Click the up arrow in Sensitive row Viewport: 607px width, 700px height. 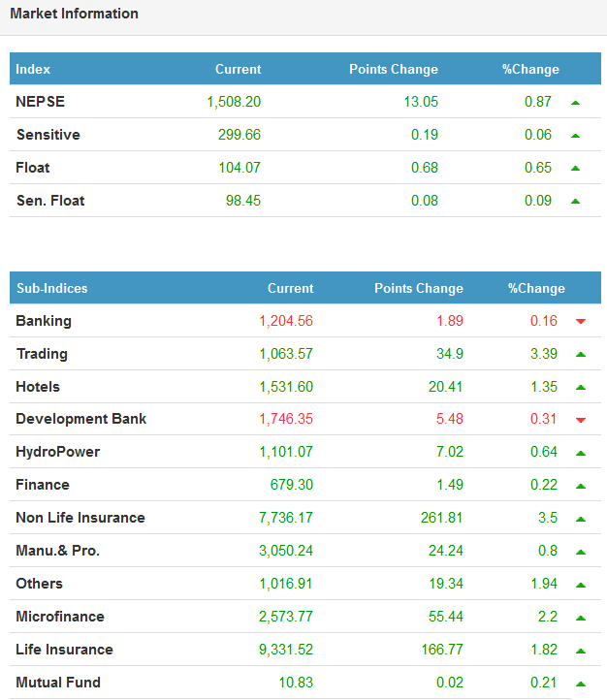tap(575, 136)
